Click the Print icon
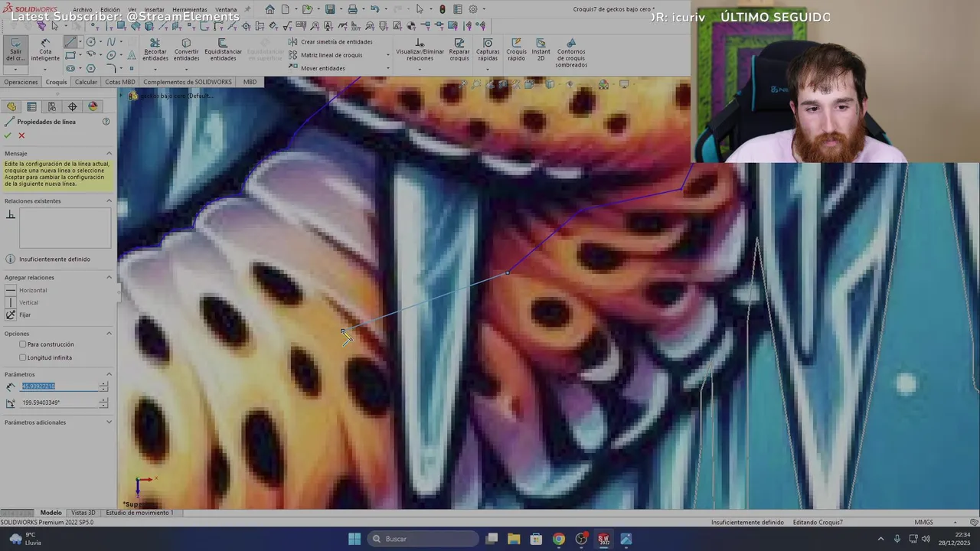 [x=352, y=9]
